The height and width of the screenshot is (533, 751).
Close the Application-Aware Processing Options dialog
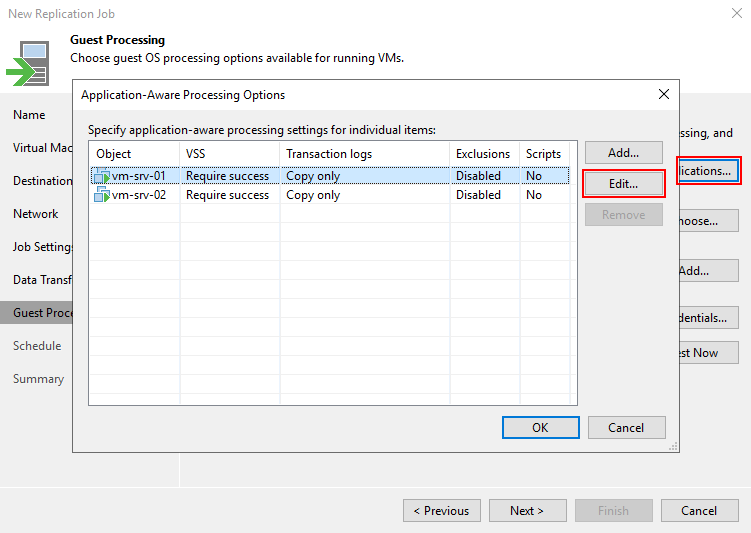[x=663, y=95]
